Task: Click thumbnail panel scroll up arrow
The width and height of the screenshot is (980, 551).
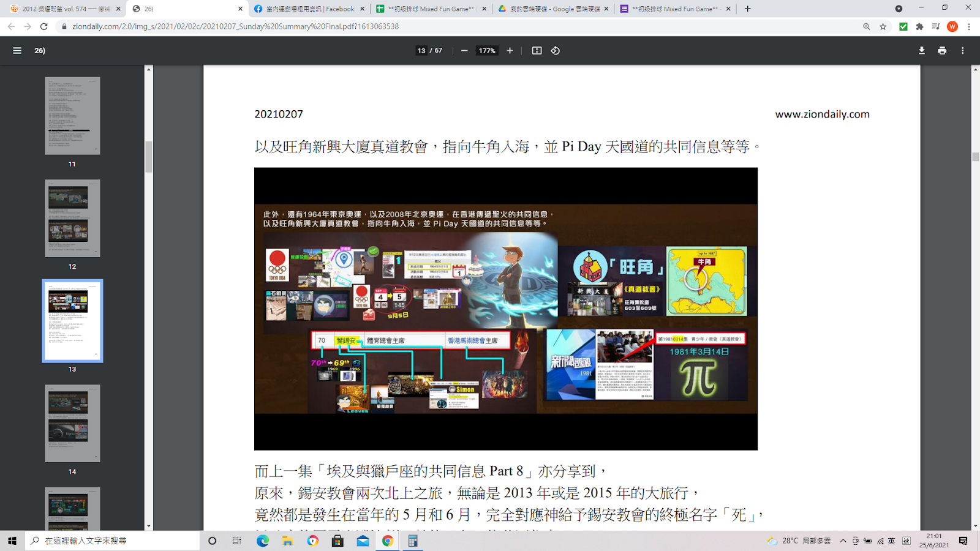Action: tap(148, 69)
